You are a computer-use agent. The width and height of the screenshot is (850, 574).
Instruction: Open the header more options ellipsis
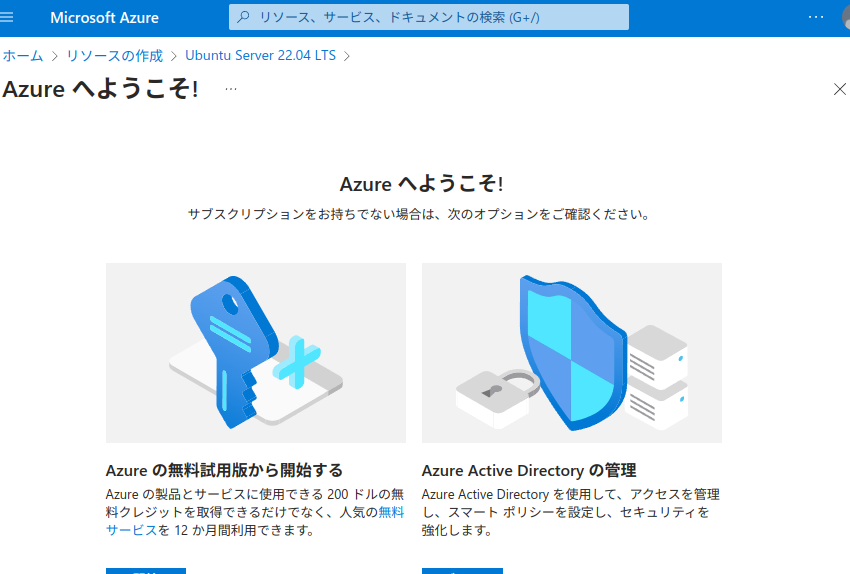816,17
